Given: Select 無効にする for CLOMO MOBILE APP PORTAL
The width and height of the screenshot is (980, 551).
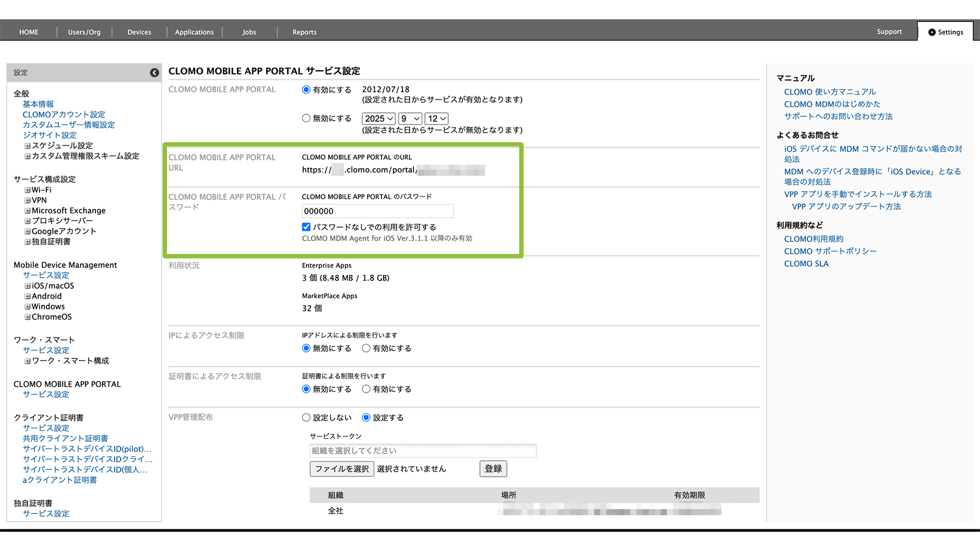Looking at the screenshot, I should pyautogui.click(x=306, y=118).
